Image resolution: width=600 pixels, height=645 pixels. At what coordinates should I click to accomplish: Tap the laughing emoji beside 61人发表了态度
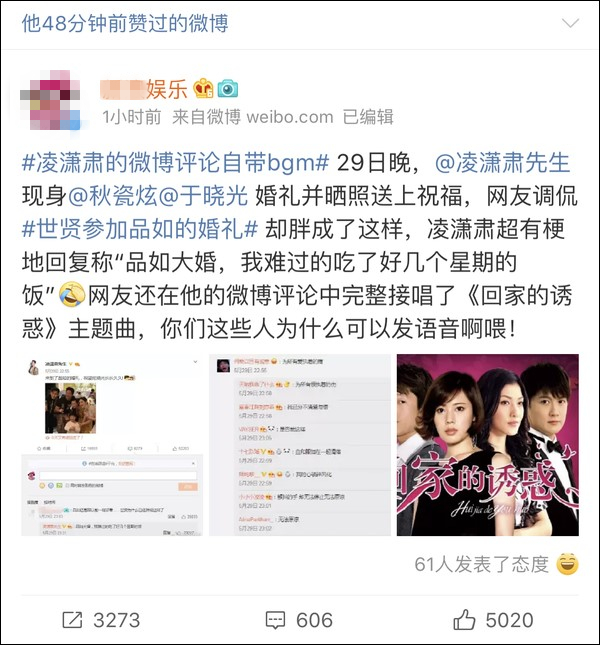click(x=568, y=564)
